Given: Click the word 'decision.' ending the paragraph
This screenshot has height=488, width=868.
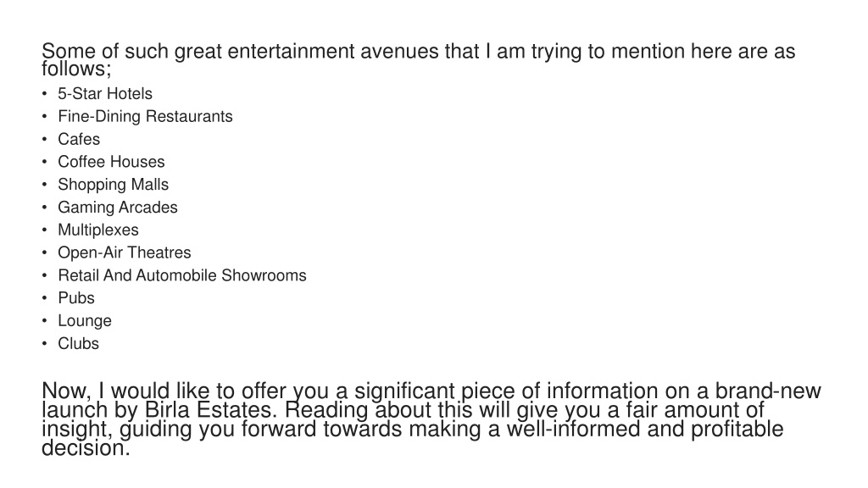Looking at the screenshot, I should pos(86,448).
